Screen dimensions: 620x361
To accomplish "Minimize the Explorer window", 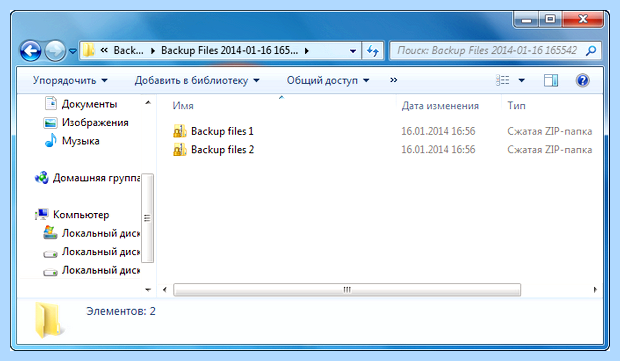I will (526, 19).
